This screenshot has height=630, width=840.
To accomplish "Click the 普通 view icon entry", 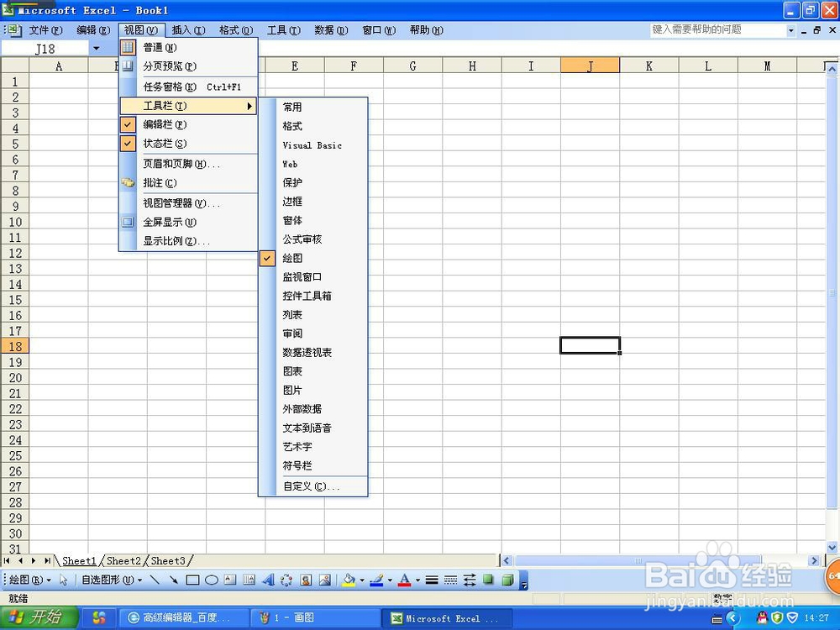I will pyautogui.click(x=128, y=48).
